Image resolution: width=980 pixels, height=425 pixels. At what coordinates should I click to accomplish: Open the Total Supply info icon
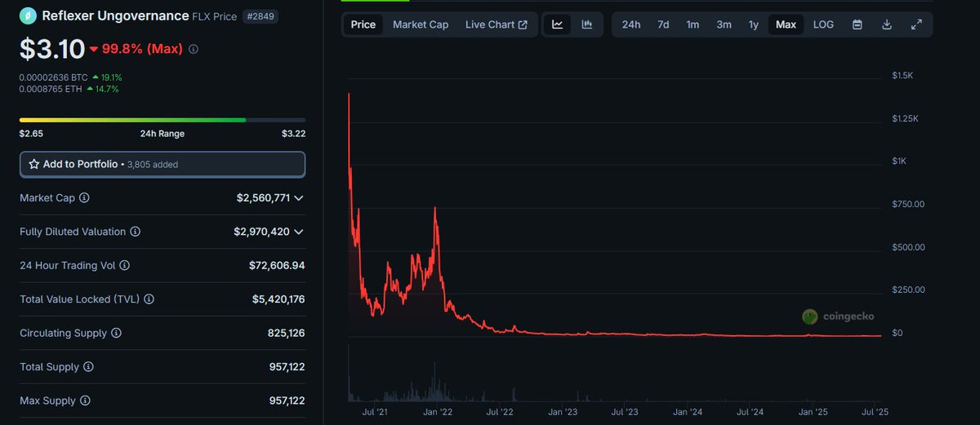point(88,367)
